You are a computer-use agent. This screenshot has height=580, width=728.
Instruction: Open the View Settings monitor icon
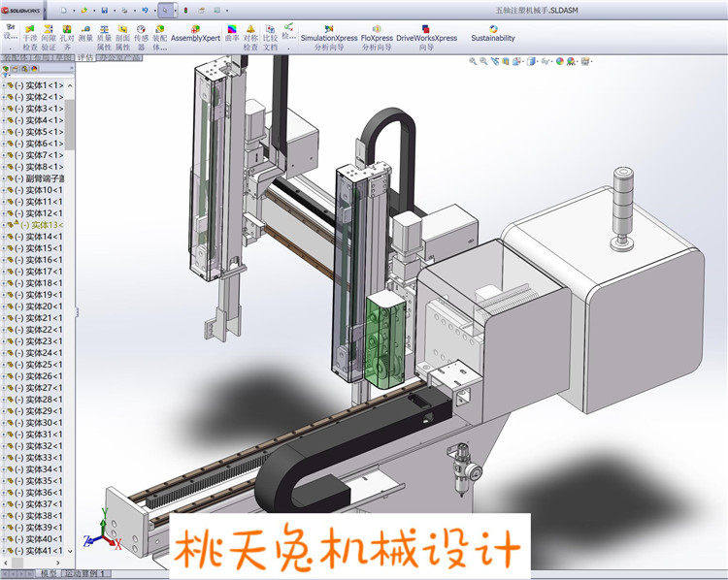[x=585, y=61]
